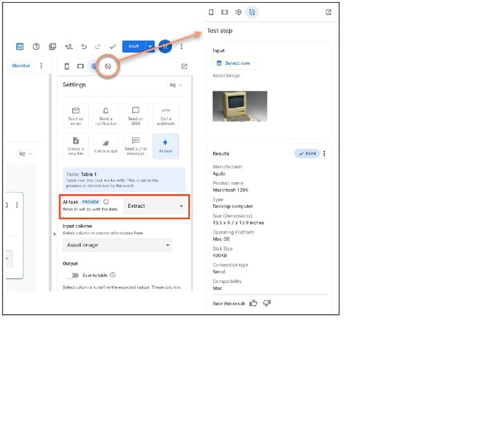Open the Results three-dot options menu
This screenshot has width=483, height=448.
324,153
